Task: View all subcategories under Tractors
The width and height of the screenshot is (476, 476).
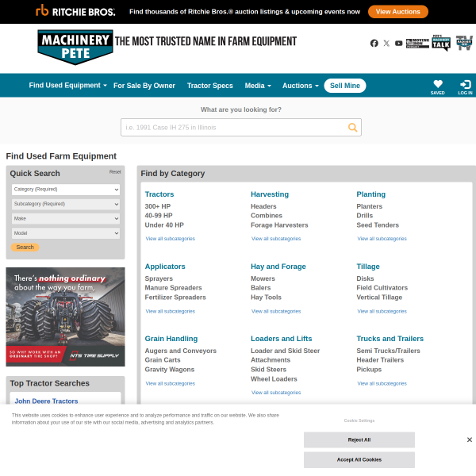Action: [170, 239]
